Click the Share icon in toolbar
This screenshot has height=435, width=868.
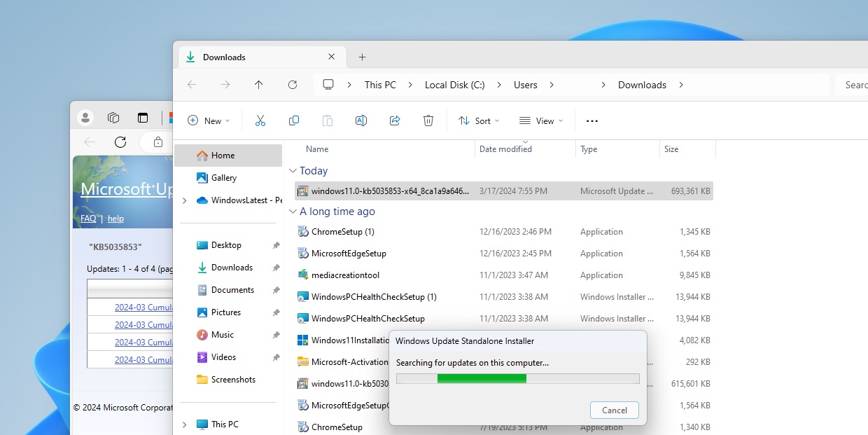(395, 120)
